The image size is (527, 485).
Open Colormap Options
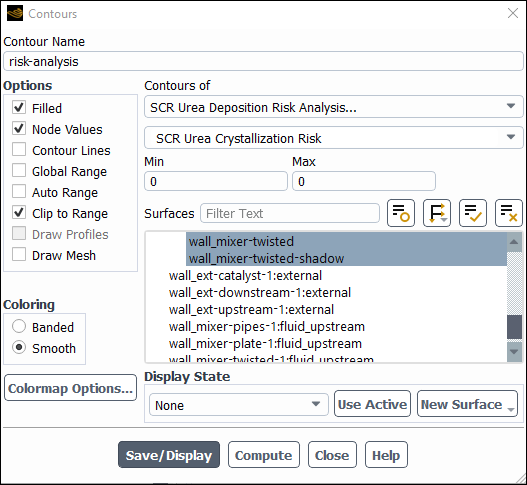(x=71, y=388)
